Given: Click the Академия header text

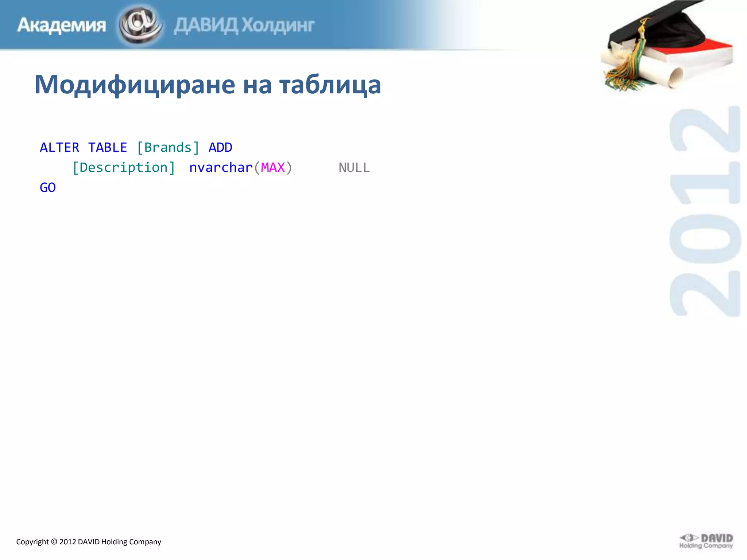Looking at the screenshot, I should click(x=61, y=25).
